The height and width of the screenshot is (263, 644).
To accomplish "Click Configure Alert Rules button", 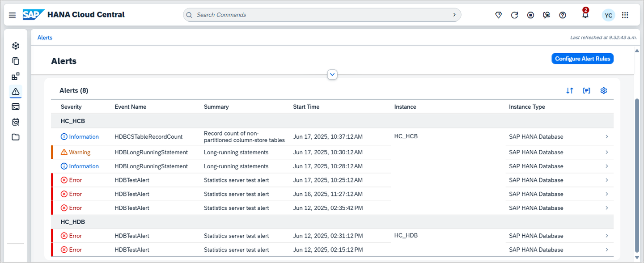I will point(583,59).
